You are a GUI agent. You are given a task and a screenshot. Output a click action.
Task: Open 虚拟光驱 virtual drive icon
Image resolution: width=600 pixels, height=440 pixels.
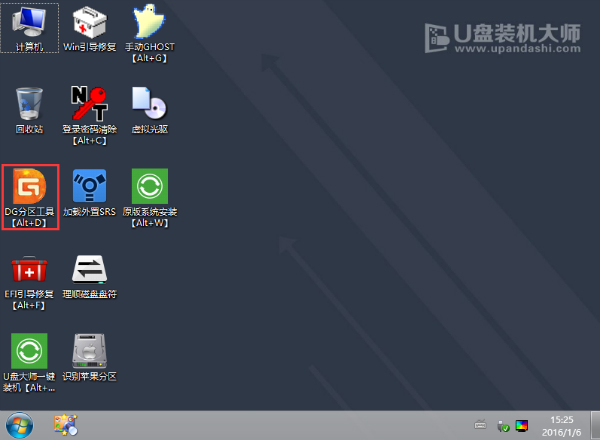click(x=150, y=111)
